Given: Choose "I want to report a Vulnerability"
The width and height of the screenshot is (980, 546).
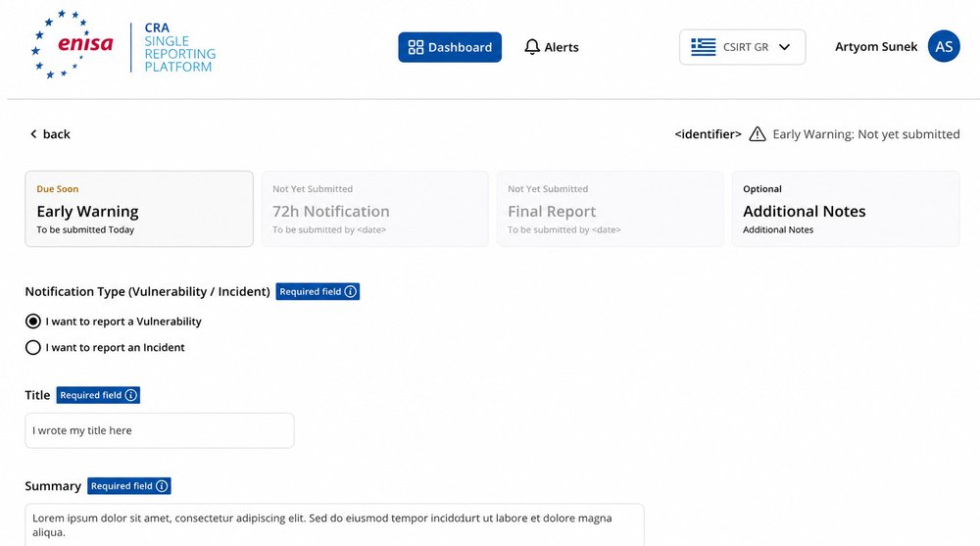Looking at the screenshot, I should click(33, 322).
